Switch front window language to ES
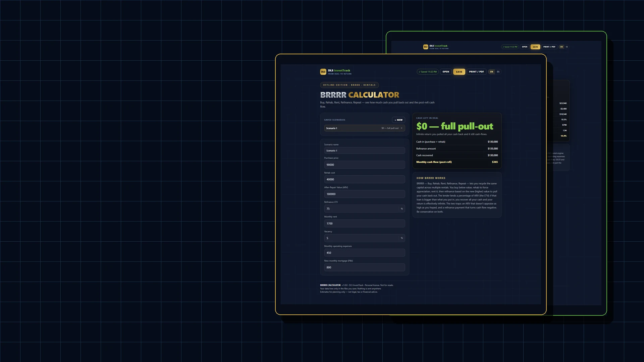The image size is (644, 362). 498,72
